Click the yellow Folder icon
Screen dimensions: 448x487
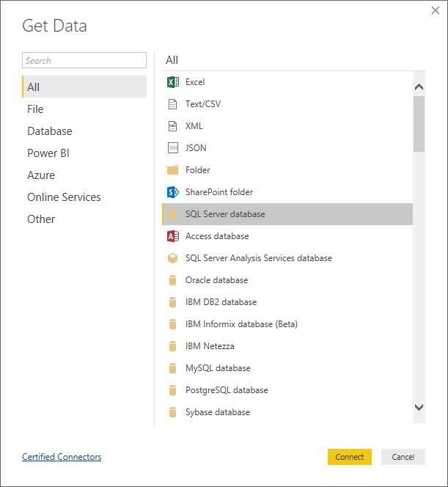pyautogui.click(x=173, y=170)
